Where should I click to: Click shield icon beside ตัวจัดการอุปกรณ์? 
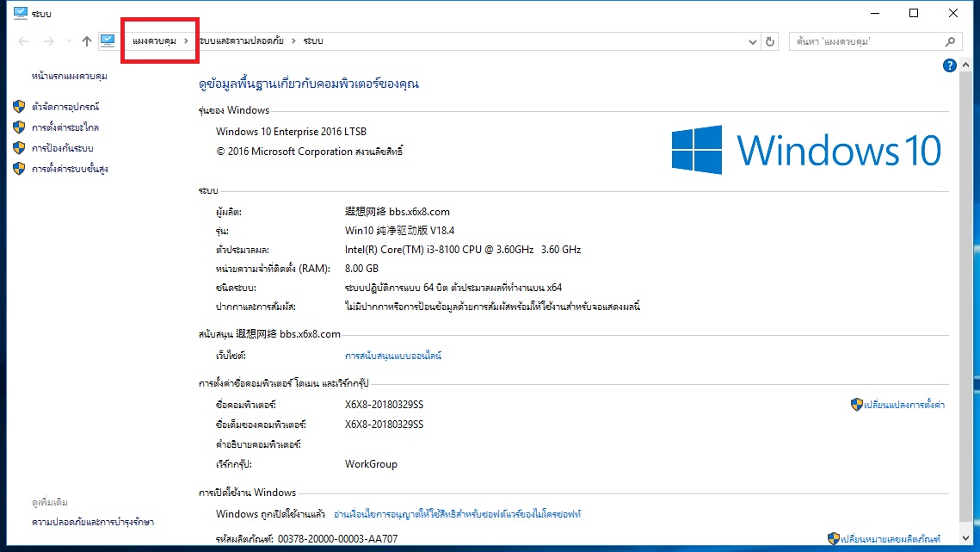pyautogui.click(x=20, y=107)
